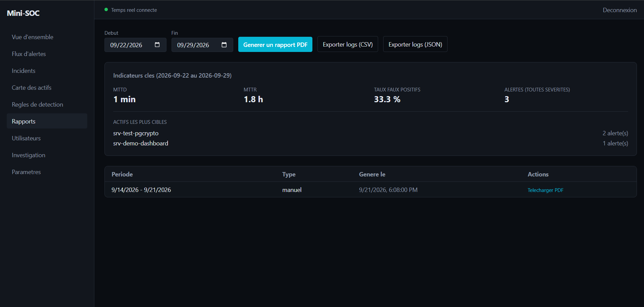Viewport: 644px width, 307px height.
Task: Focus the Fin date field 09/29/2026
Action: pos(202,45)
